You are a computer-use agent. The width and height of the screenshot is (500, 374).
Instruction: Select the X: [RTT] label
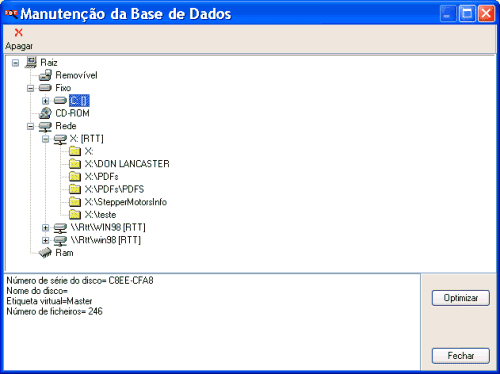pos(87,139)
